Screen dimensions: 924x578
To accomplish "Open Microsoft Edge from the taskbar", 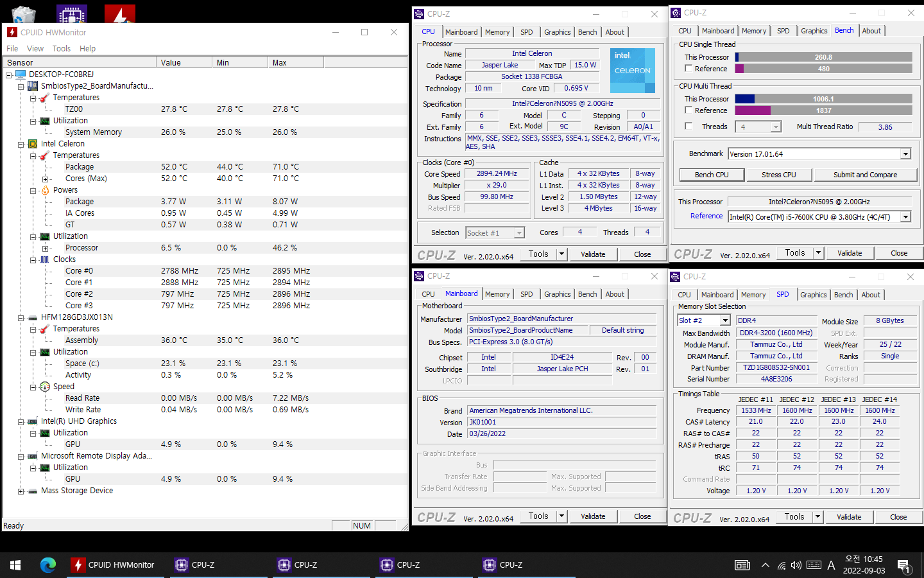I will tap(48, 565).
